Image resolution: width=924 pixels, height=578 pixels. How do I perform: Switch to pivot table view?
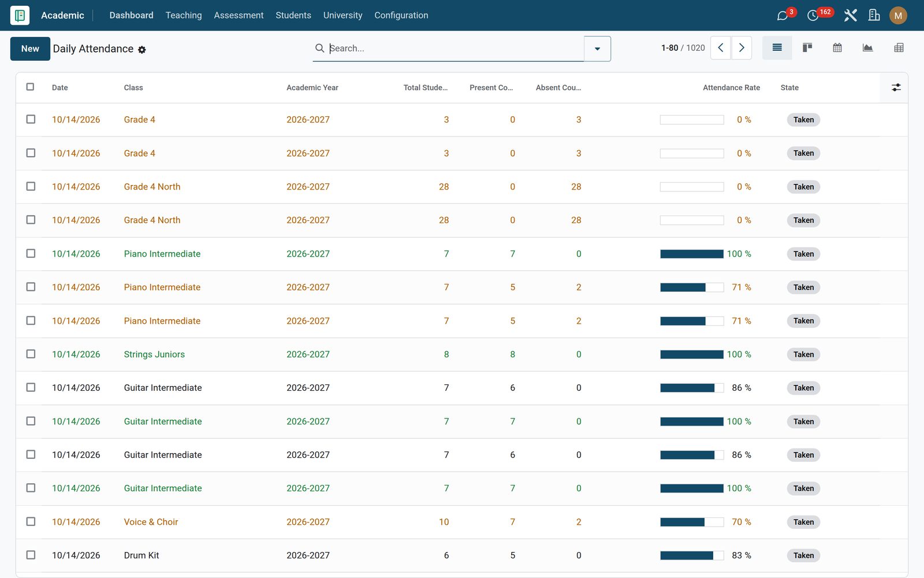899,48
